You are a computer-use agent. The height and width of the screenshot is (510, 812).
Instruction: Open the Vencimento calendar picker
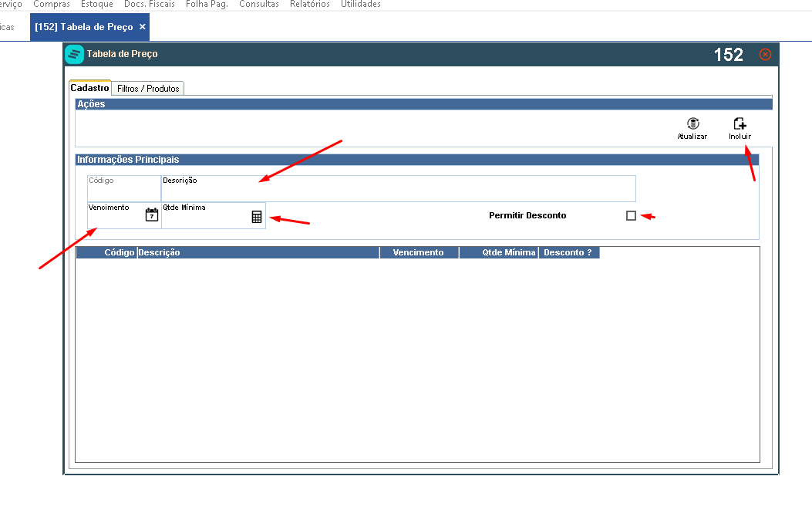coord(152,214)
